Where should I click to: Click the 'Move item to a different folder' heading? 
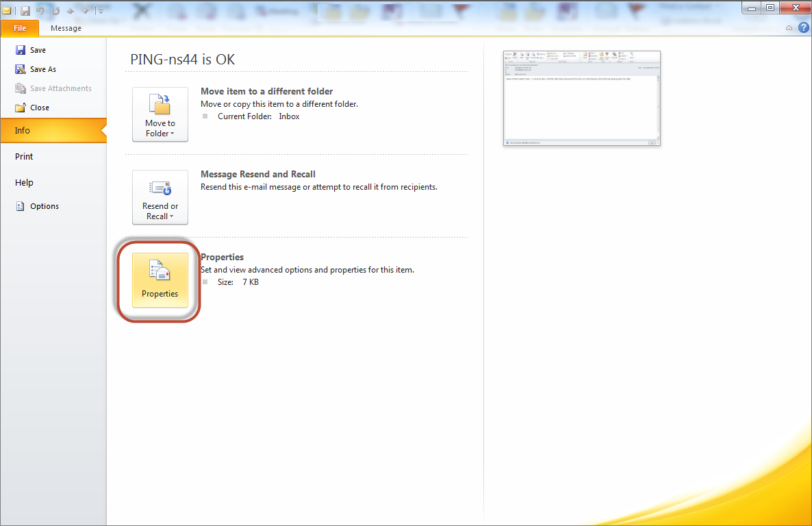point(267,91)
